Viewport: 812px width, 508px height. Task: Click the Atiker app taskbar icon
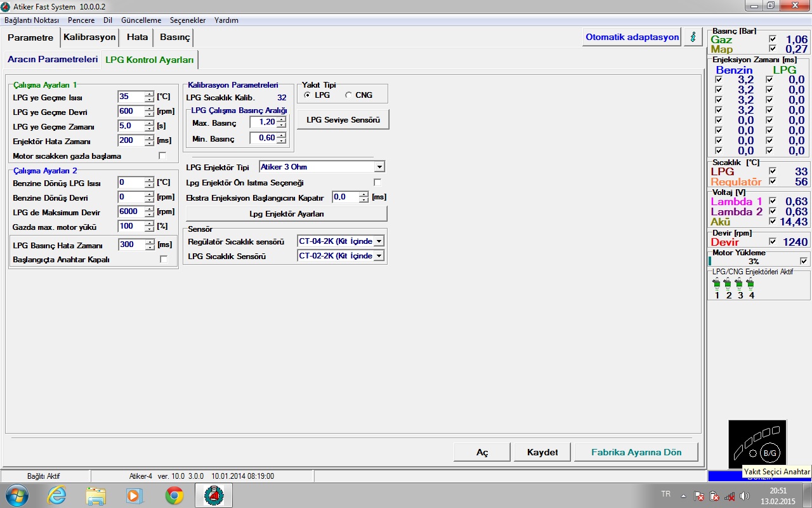(214, 495)
